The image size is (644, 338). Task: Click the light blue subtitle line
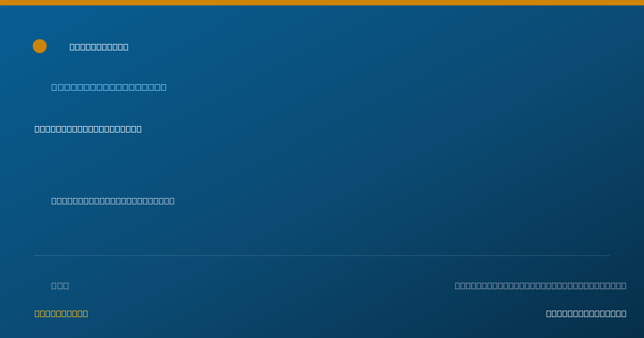109,87
